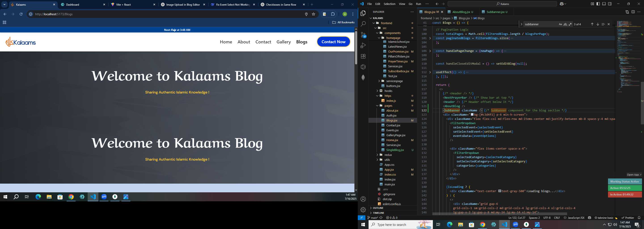Expand the replace field in find widget
The height and width of the screenshot is (229, 644).
click(x=521, y=24)
